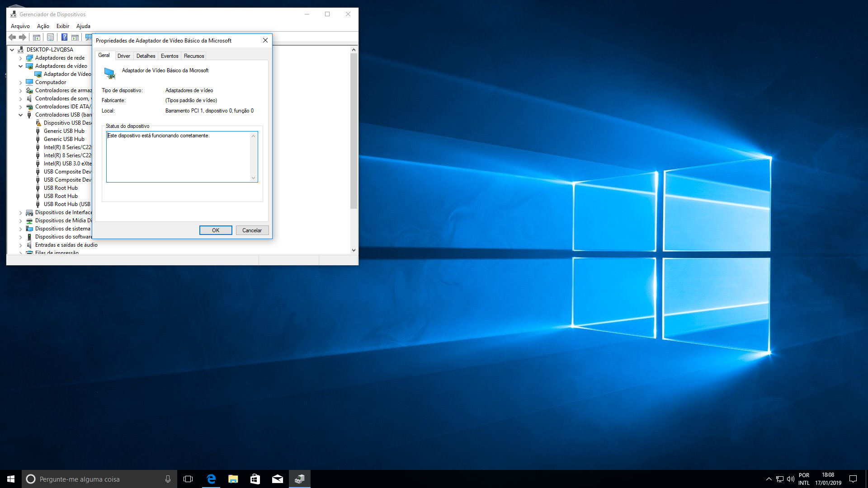Click the Cortana microphone icon
Viewport: 868px width, 488px height.
[x=168, y=479]
